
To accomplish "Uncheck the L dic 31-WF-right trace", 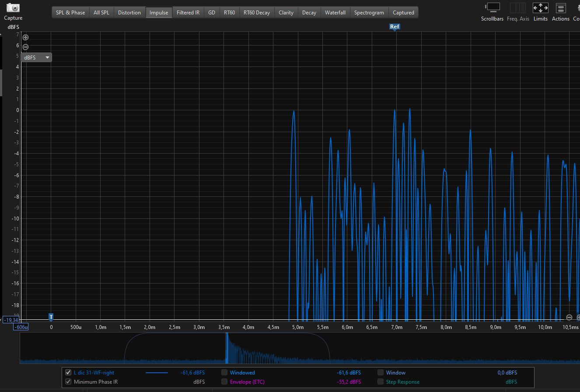I will [68, 373].
